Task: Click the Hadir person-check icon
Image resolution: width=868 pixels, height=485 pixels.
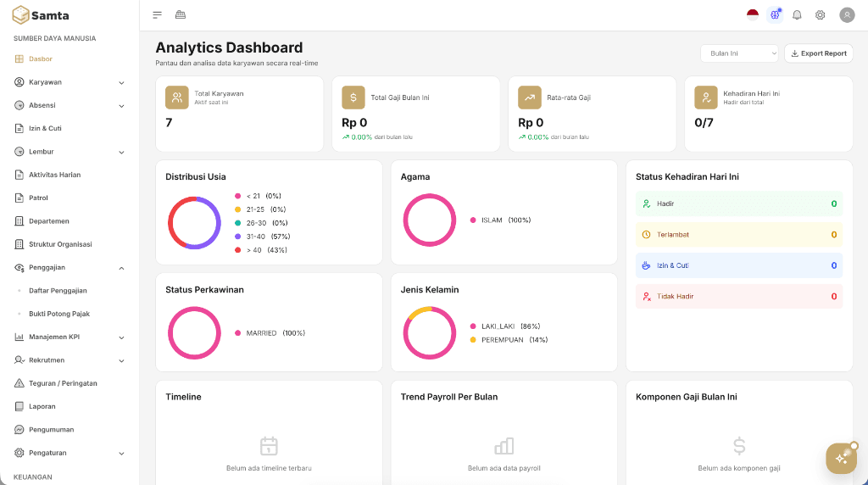Action: click(646, 203)
